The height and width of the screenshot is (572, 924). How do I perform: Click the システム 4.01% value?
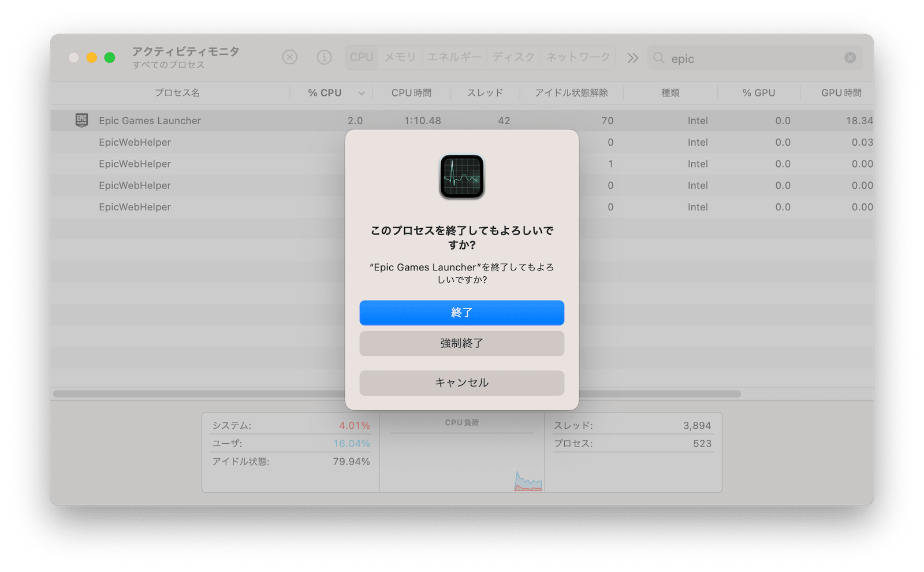click(354, 425)
